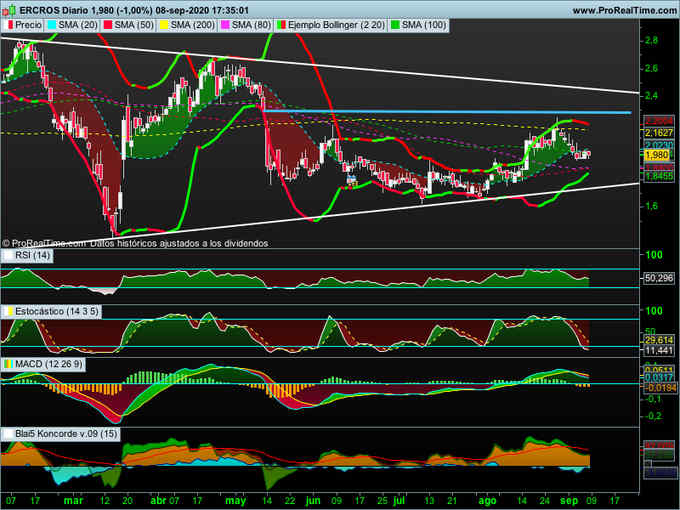Click the www.ProRealTime.com link

tap(620, 8)
